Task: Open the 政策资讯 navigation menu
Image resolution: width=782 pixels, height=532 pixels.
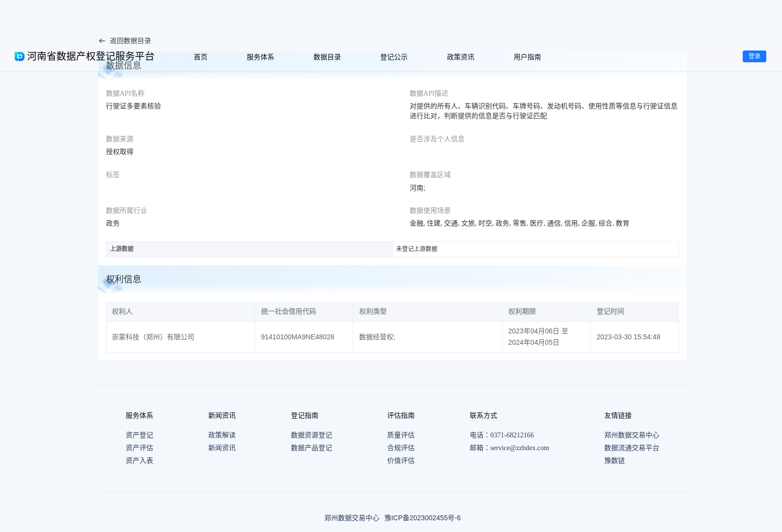Action: pyautogui.click(x=461, y=57)
